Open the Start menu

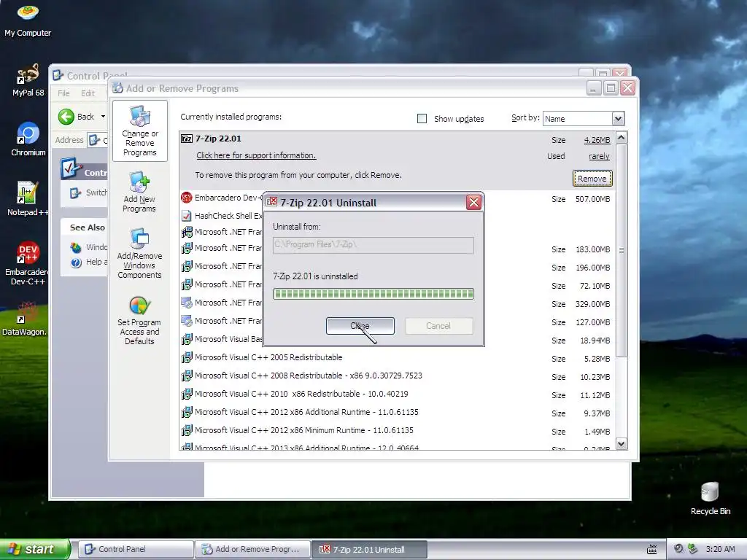35,549
